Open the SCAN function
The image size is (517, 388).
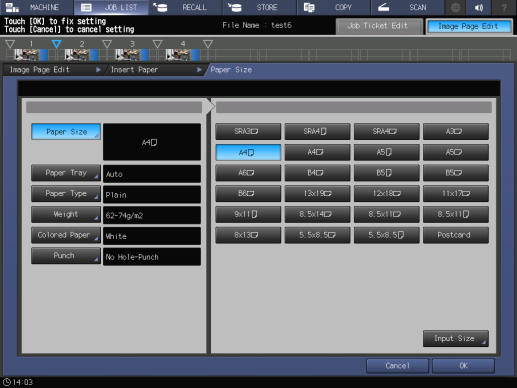[x=408, y=7]
